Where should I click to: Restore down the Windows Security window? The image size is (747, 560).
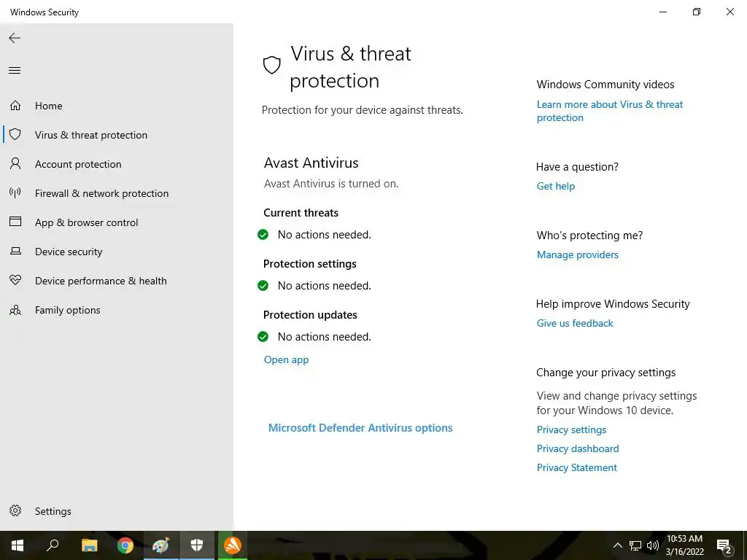click(697, 12)
